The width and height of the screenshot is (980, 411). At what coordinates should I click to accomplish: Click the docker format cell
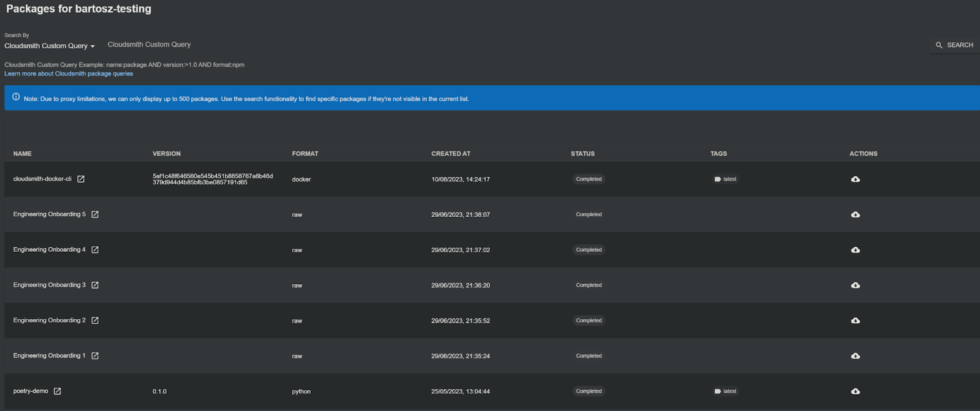301,179
